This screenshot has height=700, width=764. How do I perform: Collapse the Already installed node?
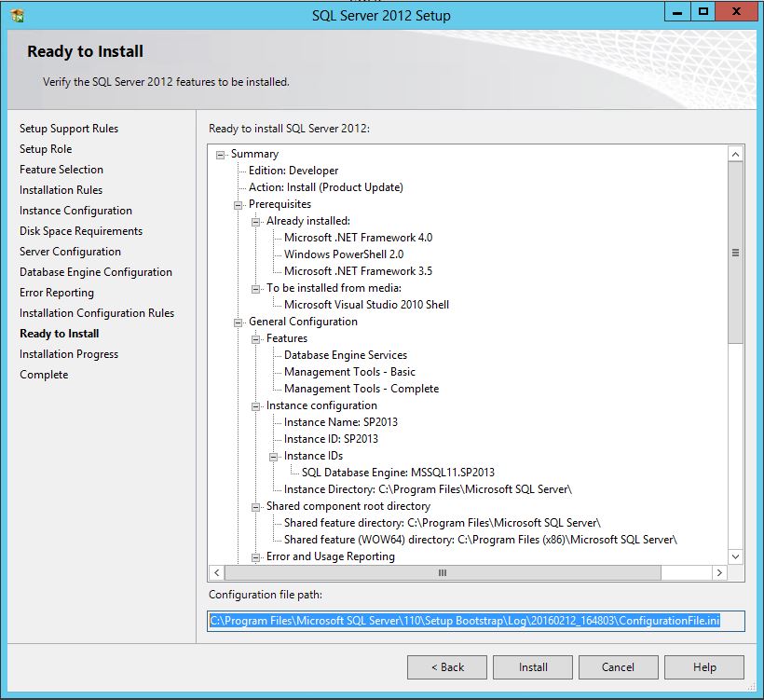pyautogui.click(x=255, y=222)
